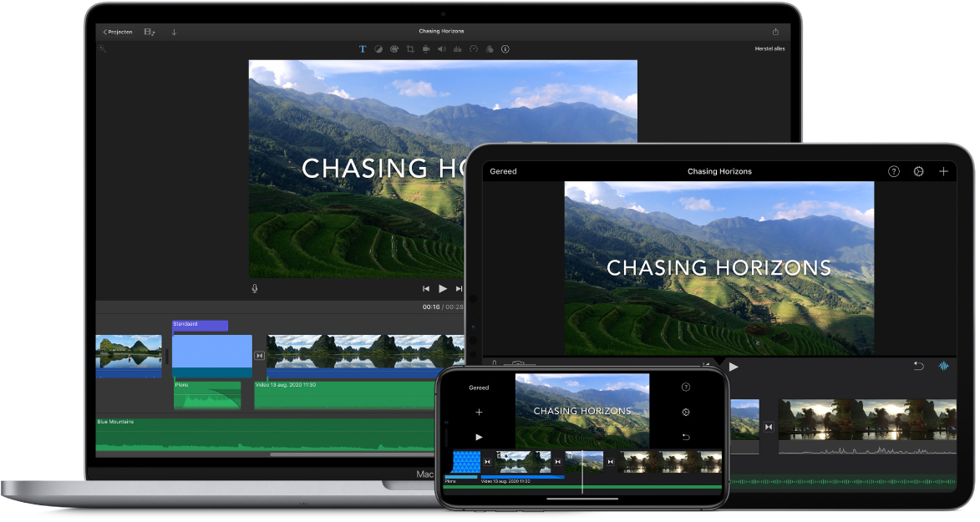Viewport: 980px width, 522px height.
Task: Click the Mac timeline horizontal scrollbar
Action: click(351, 454)
